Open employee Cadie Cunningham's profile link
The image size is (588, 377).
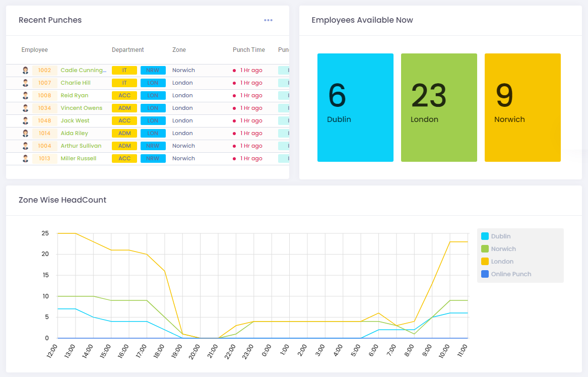click(83, 70)
